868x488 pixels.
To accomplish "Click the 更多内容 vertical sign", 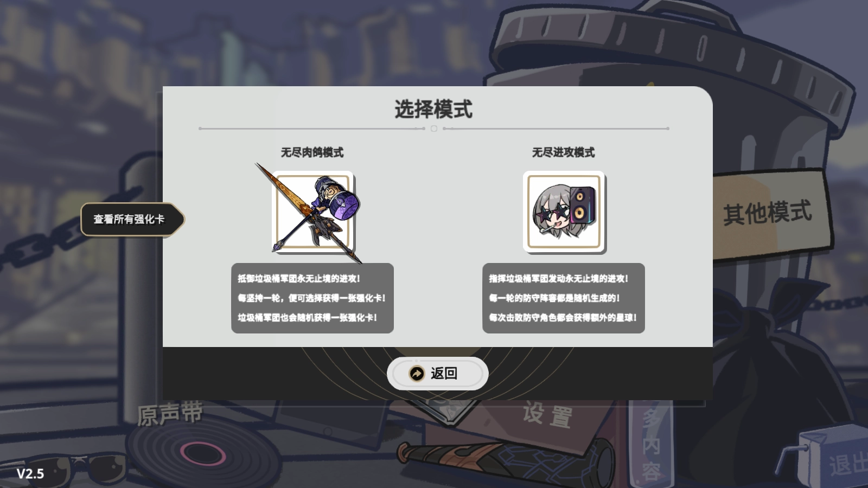I will (x=651, y=445).
